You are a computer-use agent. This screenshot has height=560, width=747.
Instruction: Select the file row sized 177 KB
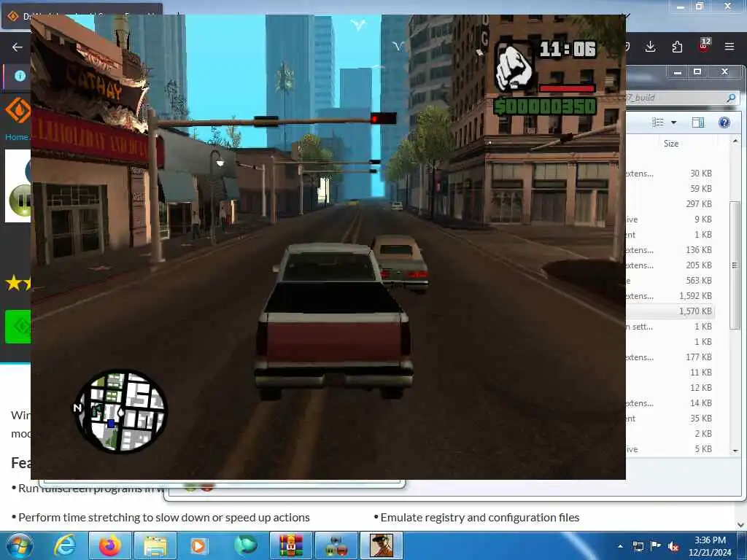click(x=670, y=357)
